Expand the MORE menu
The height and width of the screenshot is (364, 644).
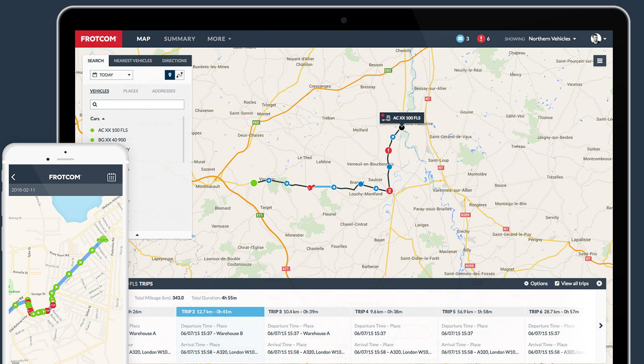pyautogui.click(x=219, y=39)
